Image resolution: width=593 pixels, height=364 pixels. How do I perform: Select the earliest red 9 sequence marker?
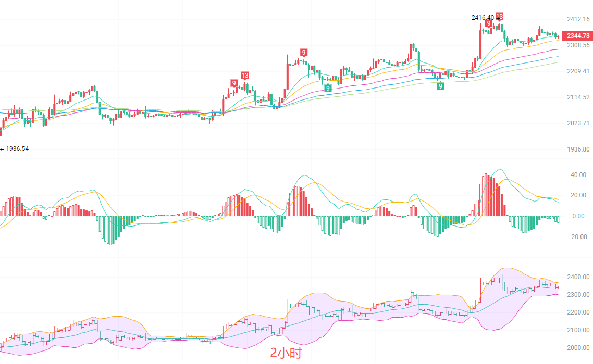click(x=234, y=83)
